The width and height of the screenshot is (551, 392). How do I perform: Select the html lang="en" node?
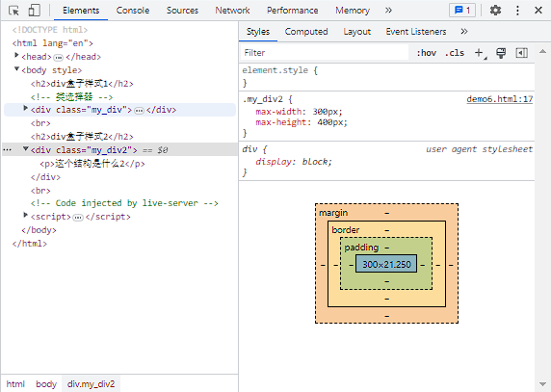click(53, 43)
